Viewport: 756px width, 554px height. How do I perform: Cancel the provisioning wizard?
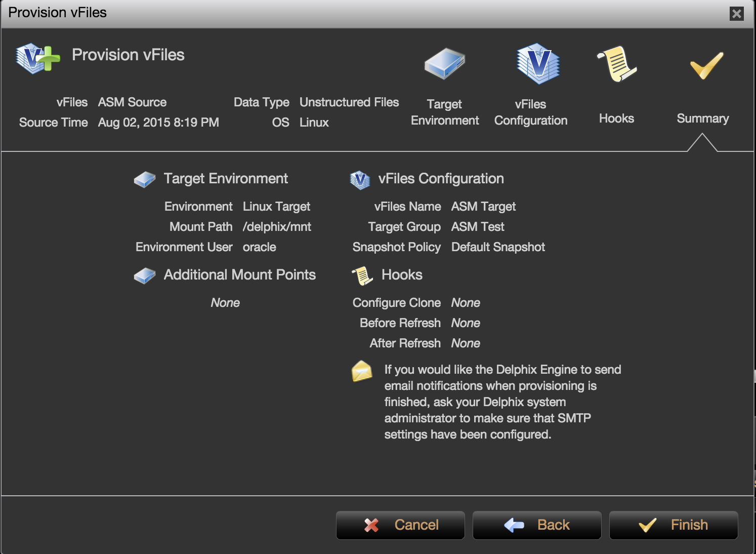point(400,525)
